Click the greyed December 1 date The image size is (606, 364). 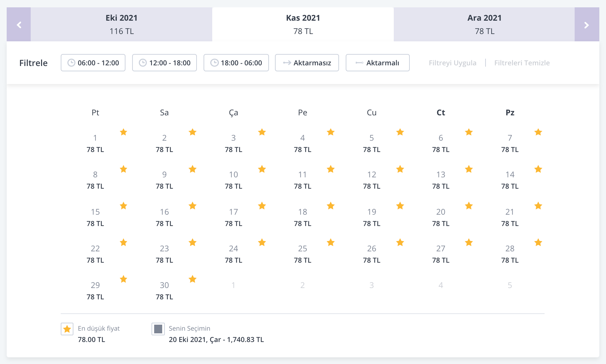tap(234, 285)
